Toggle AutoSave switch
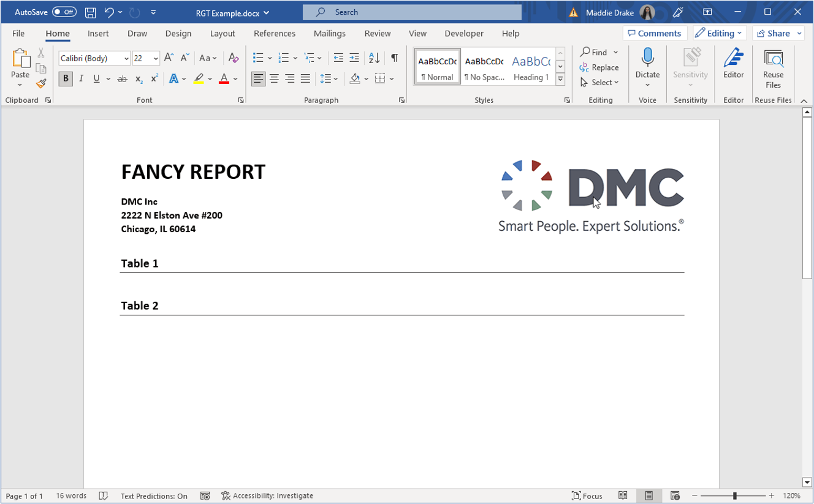814x504 pixels. coord(64,12)
